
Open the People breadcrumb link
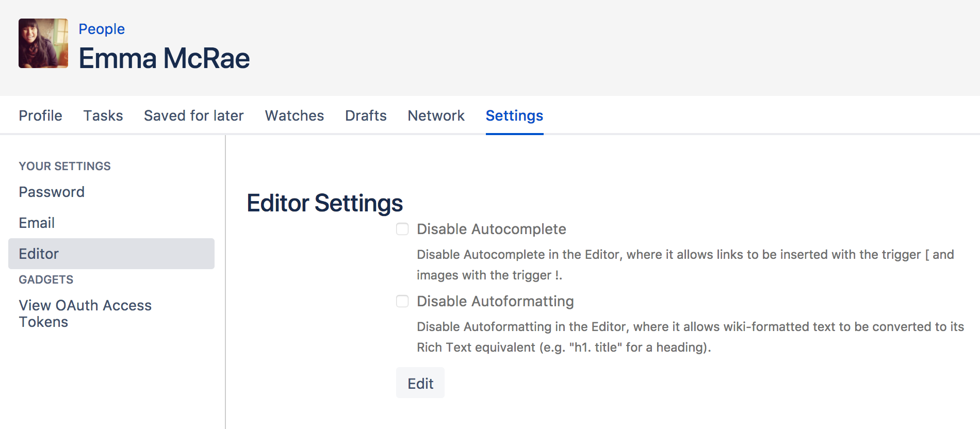(102, 29)
